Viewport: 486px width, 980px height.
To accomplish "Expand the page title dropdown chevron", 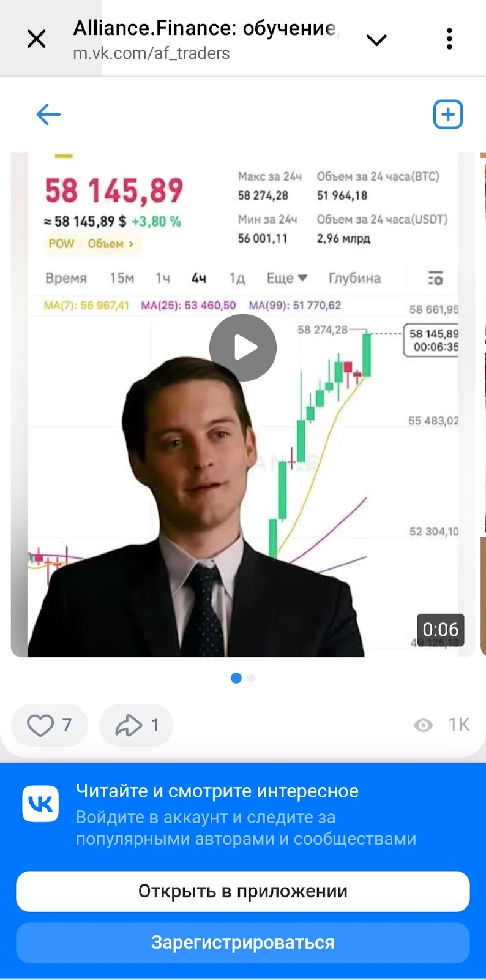I will point(376,40).
